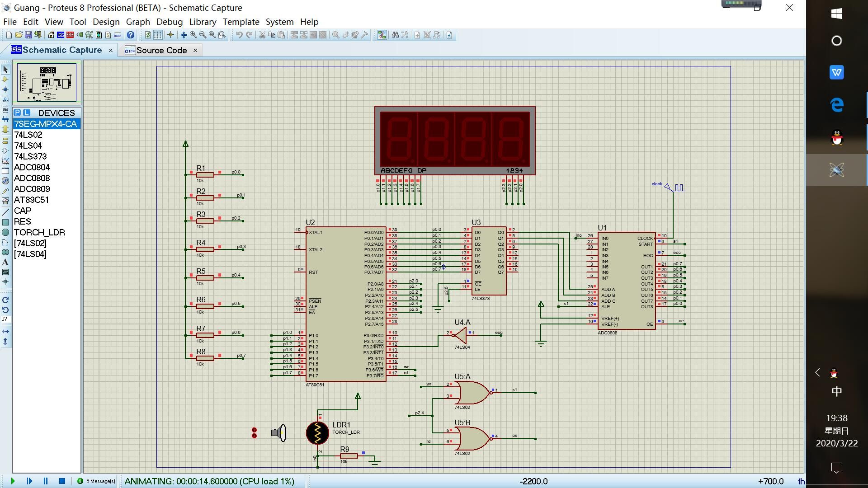Open ISIS schematic capture icon
The width and height of the screenshot is (868, 488).
coord(60,35)
